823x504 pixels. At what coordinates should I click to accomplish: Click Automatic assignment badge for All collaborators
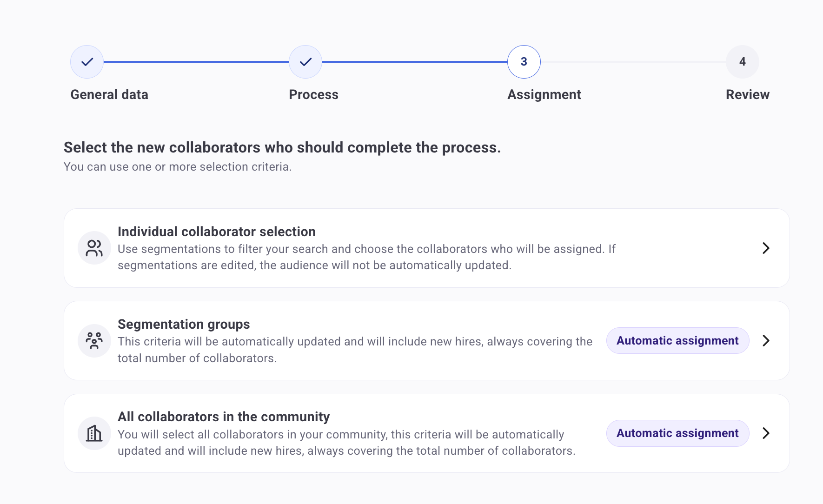click(677, 433)
